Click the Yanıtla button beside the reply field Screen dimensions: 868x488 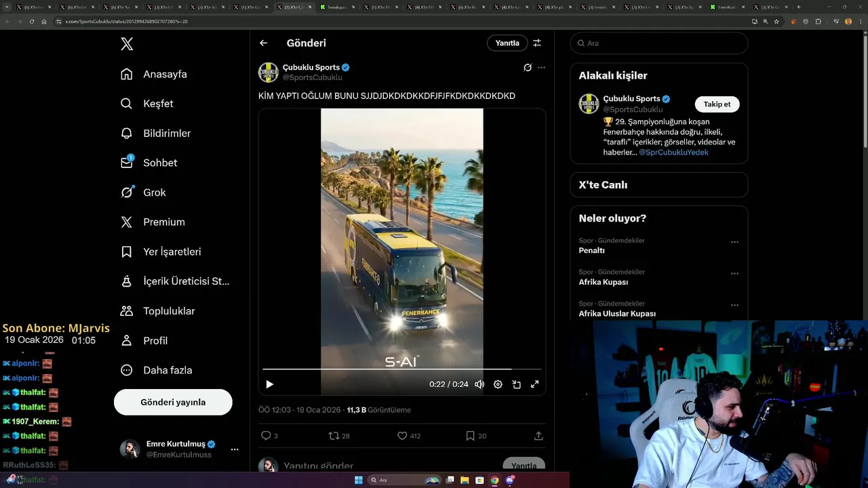(524, 466)
